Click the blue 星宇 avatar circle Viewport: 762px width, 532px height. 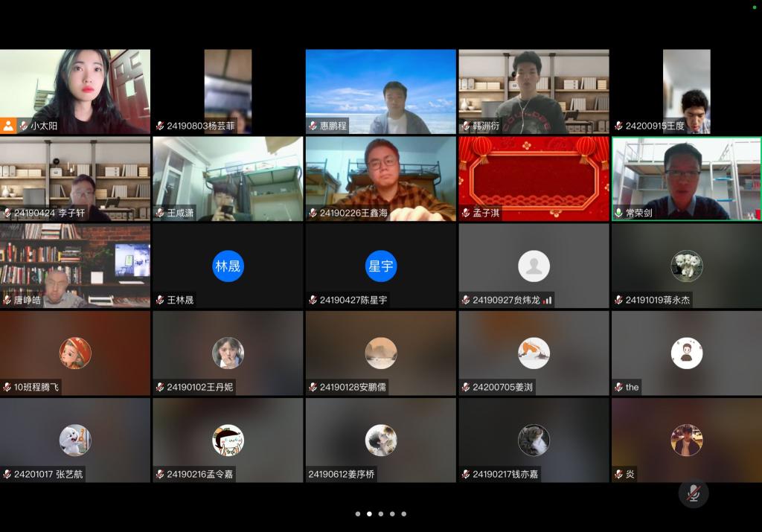click(381, 266)
